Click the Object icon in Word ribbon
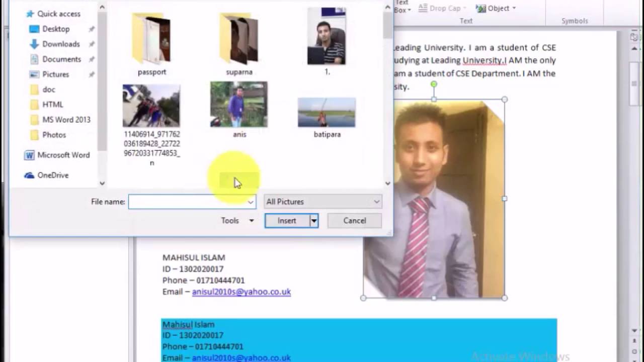This screenshot has width=644, height=362. point(480,8)
